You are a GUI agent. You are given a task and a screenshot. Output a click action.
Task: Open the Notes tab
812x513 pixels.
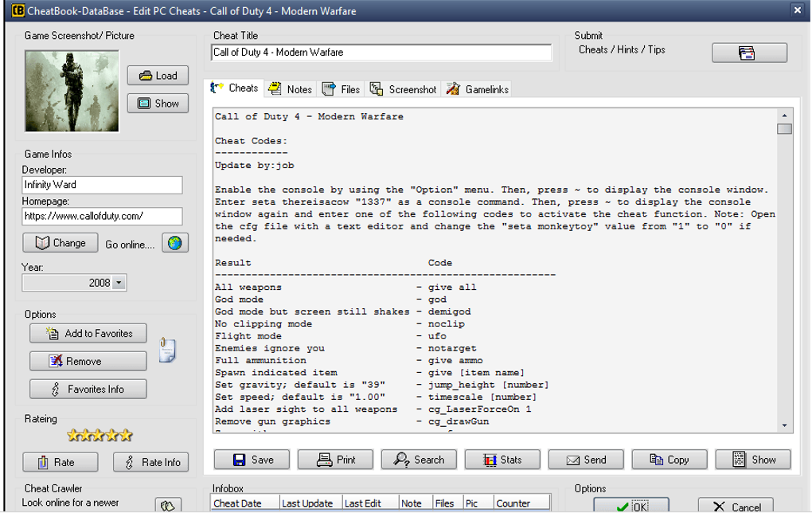pyautogui.click(x=290, y=89)
